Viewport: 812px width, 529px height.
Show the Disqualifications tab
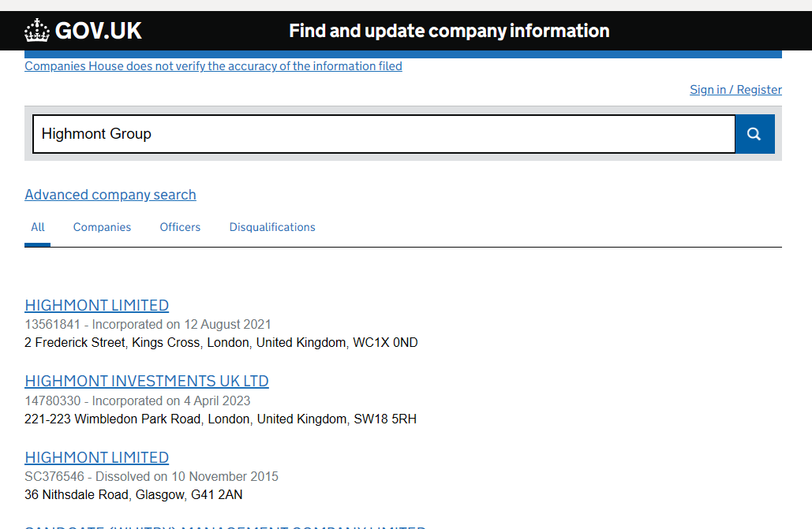pos(272,227)
